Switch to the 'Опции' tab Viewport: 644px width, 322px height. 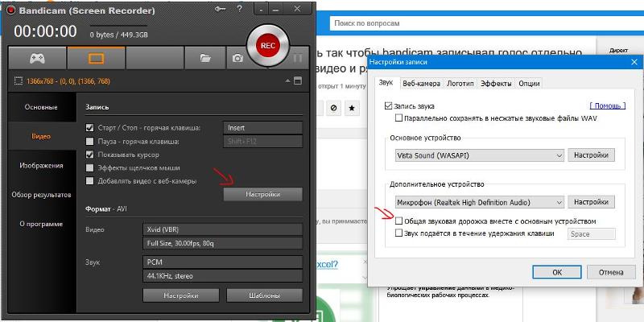point(529,84)
